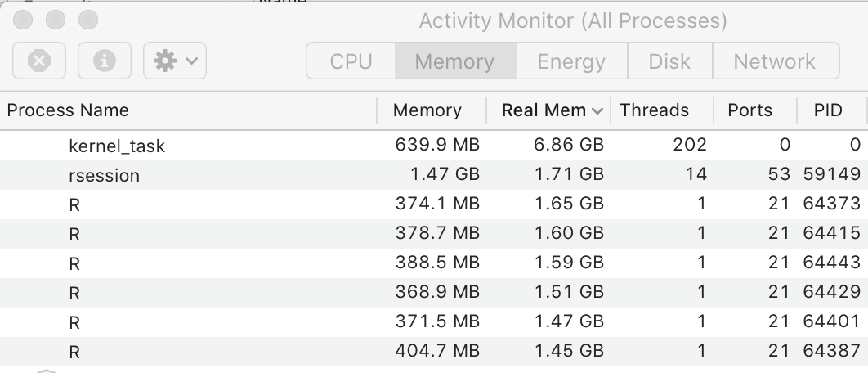
Task: Sort by Threads column header
Action: pos(654,110)
